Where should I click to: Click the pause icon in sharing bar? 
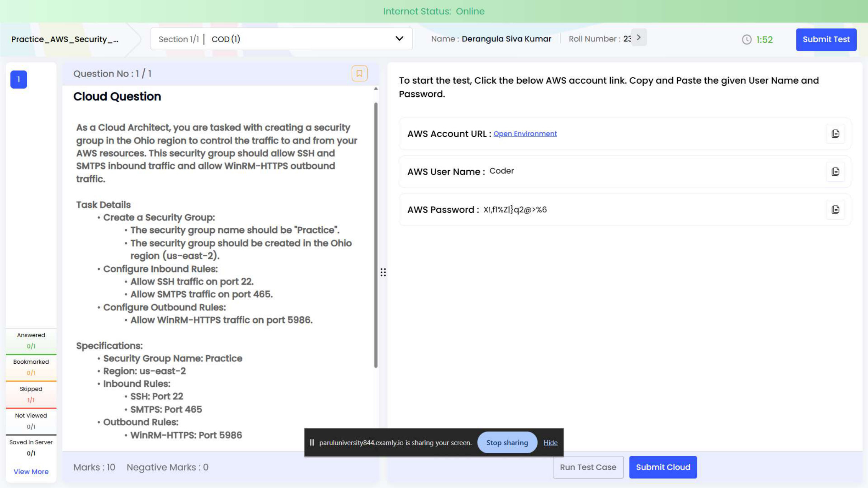pyautogui.click(x=312, y=442)
